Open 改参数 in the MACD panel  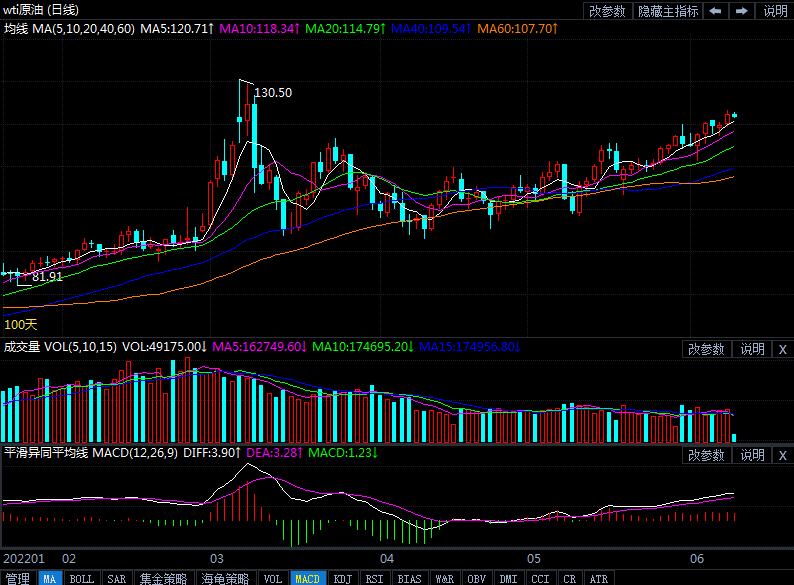(x=706, y=455)
